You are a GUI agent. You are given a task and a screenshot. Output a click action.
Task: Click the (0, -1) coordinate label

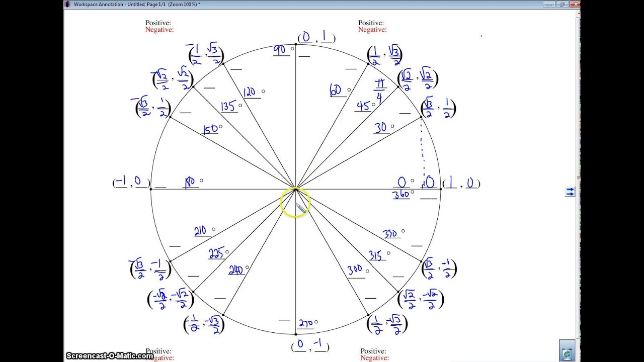click(x=310, y=345)
